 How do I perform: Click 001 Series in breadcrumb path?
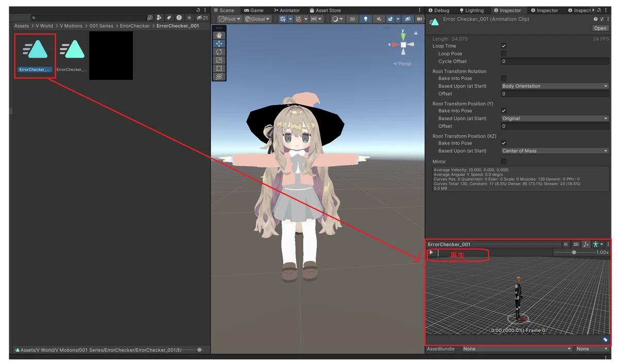coord(101,26)
